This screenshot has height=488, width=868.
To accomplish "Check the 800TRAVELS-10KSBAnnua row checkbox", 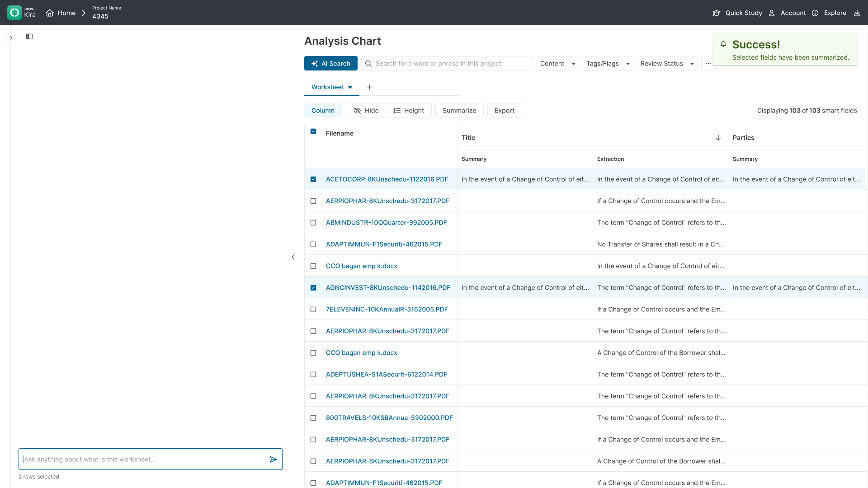I will point(313,418).
